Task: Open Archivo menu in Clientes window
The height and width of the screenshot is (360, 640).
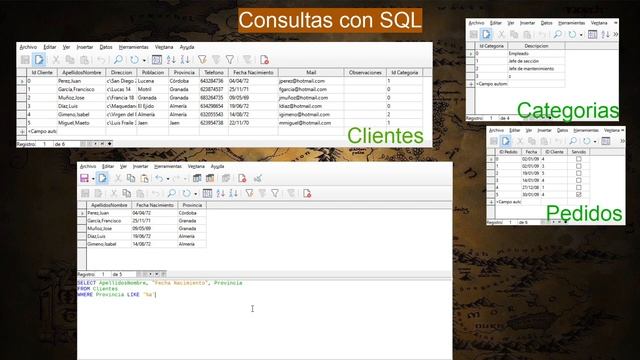Action: click(x=28, y=47)
